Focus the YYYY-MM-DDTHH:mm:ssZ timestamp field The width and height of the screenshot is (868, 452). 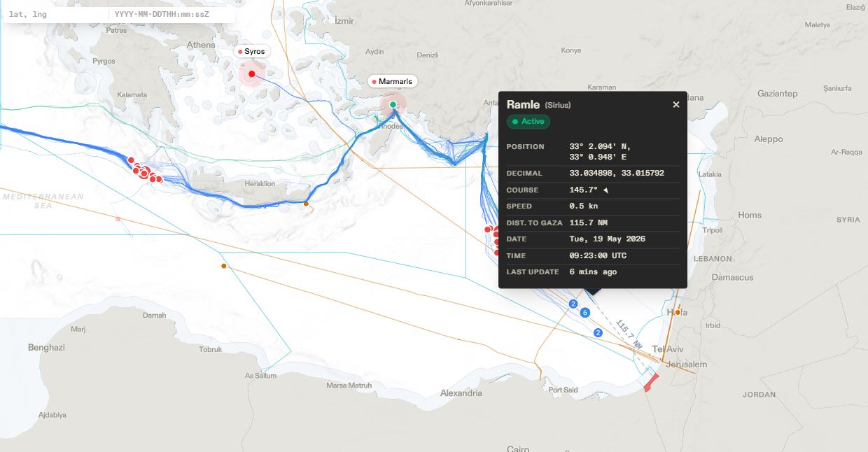tap(170, 14)
